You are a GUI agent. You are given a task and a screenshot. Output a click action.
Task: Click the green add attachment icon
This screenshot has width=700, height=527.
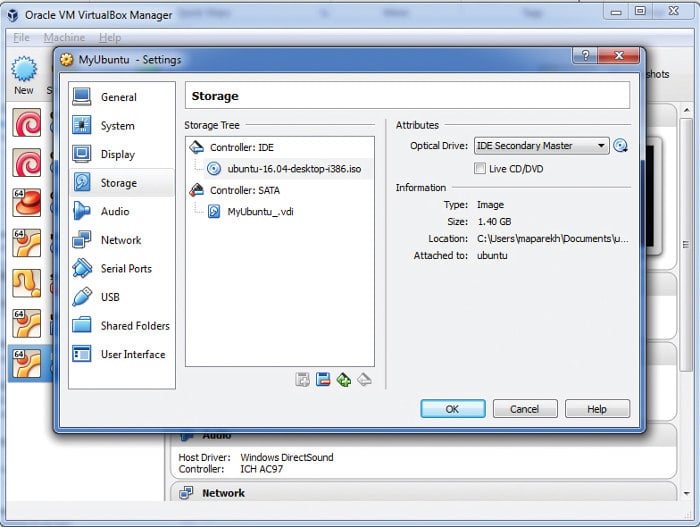[344, 379]
